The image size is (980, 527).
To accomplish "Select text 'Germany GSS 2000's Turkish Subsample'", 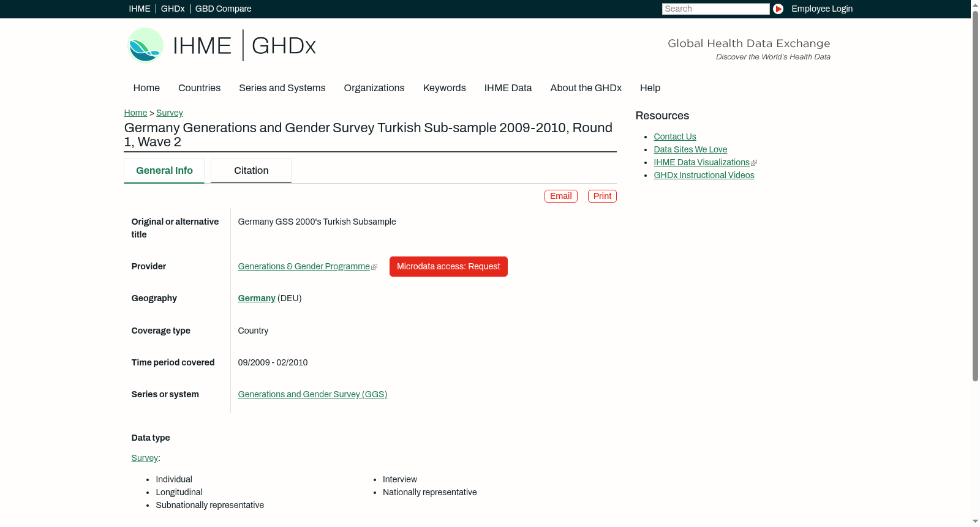I will 317,222.
